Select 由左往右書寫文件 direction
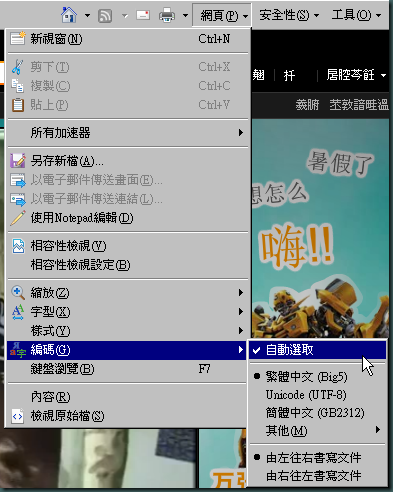 [317, 458]
